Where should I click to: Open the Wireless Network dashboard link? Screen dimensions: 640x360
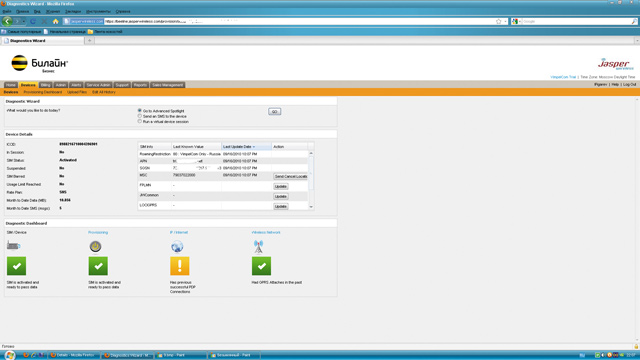click(266, 232)
